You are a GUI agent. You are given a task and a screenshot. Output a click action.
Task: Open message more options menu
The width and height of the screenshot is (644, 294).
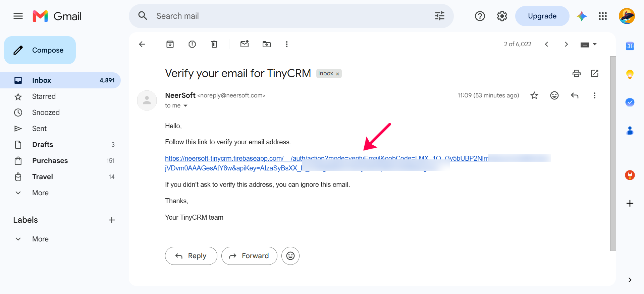pyautogui.click(x=595, y=95)
